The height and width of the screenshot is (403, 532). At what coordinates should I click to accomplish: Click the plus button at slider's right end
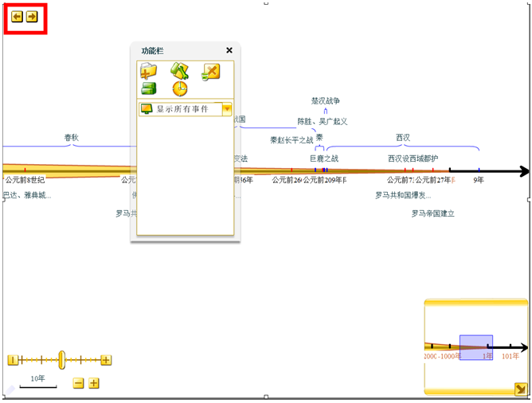106,360
